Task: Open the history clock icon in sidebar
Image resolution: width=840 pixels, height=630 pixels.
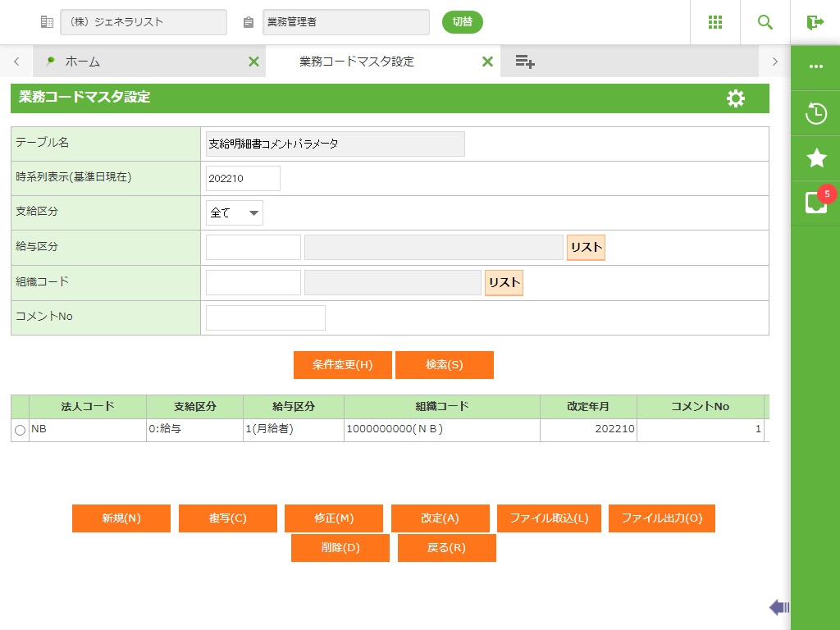Action: [815, 113]
